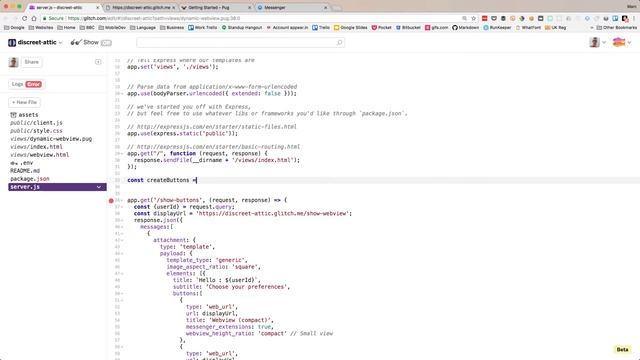640x360 pixels.
Task: Click the New File button
Action: click(x=24, y=102)
